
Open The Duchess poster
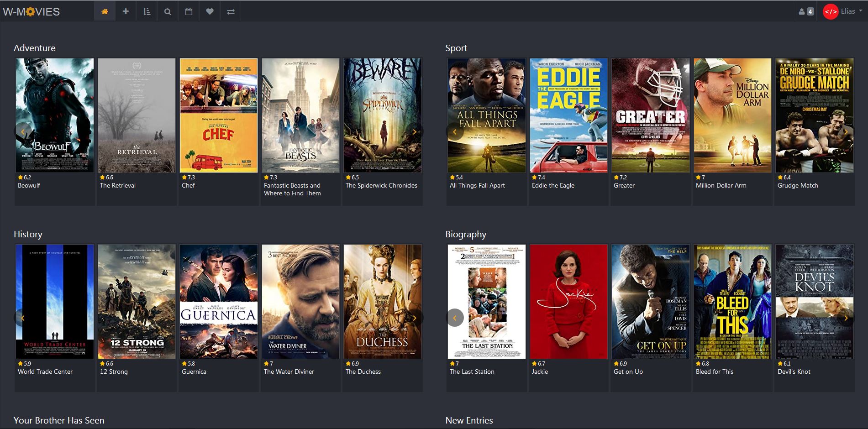383,302
